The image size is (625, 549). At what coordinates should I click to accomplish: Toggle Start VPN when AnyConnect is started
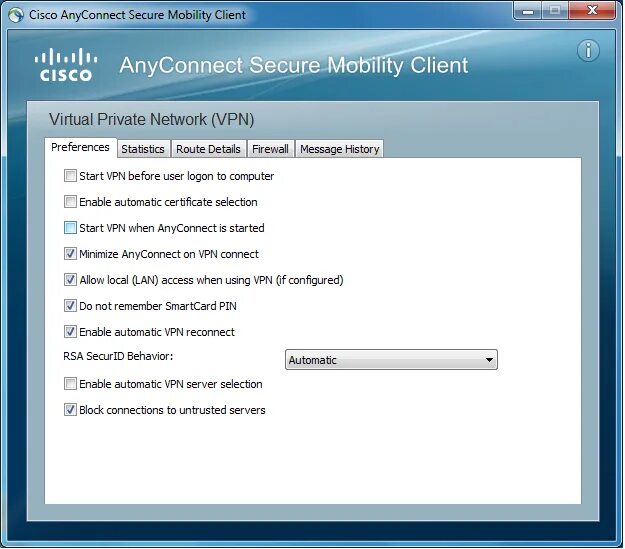pyautogui.click(x=70, y=228)
